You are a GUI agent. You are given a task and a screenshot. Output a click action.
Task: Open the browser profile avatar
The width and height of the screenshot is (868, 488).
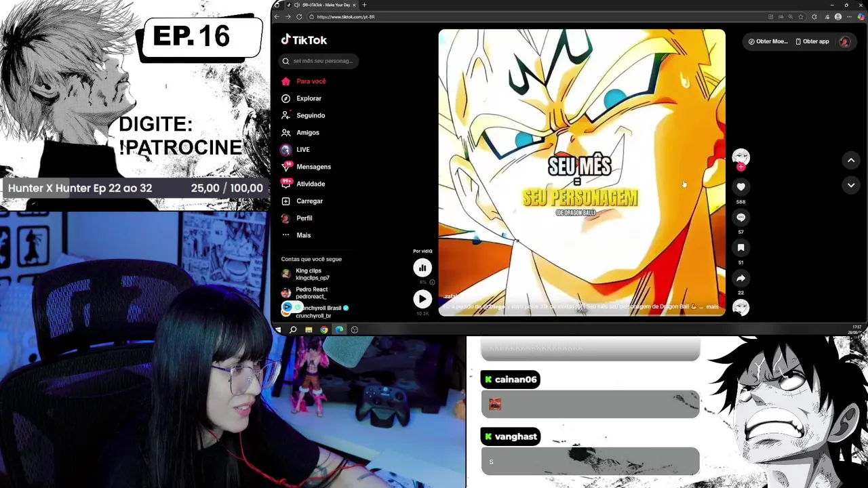[838, 17]
